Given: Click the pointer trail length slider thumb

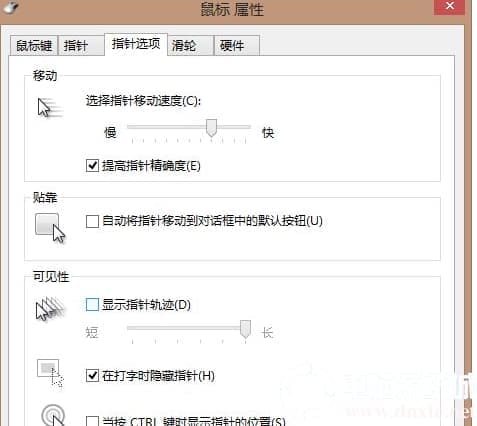Looking at the screenshot, I should click(246, 329).
